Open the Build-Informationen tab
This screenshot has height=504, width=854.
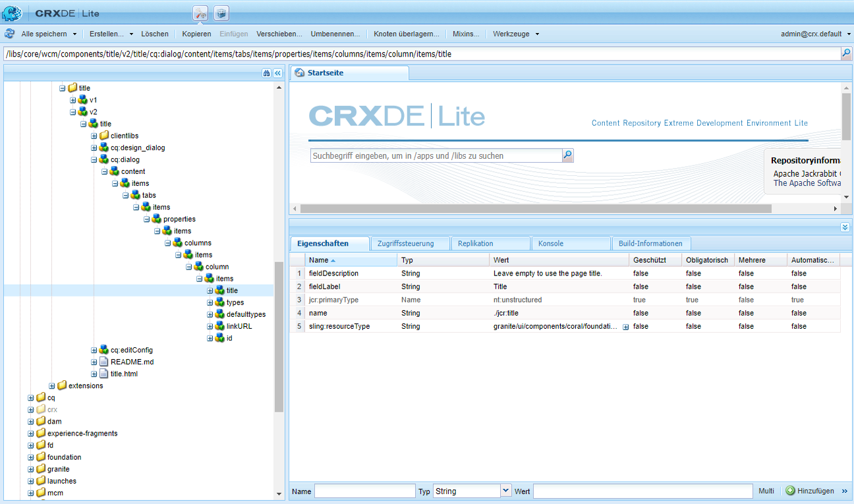[x=651, y=243]
